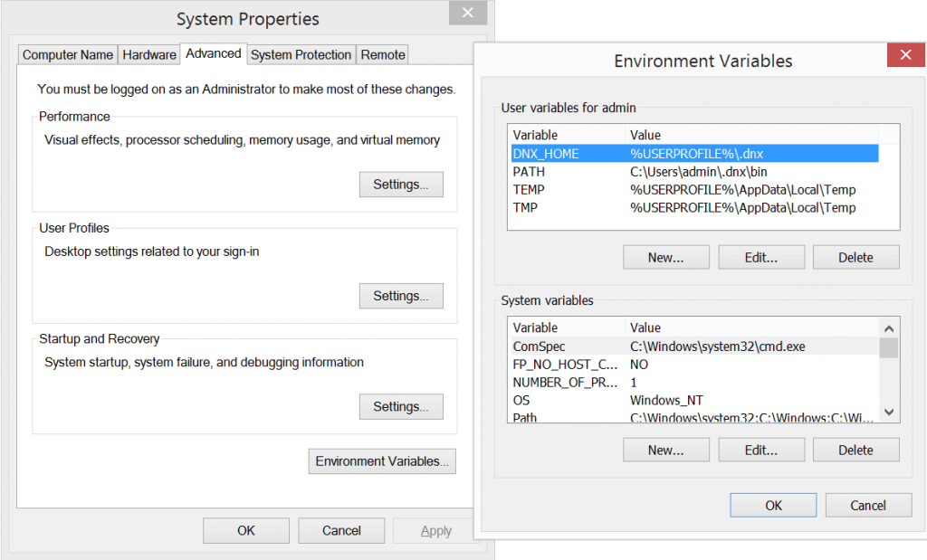
Task: Click scroll up arrow in system variables
Action: 889,327
